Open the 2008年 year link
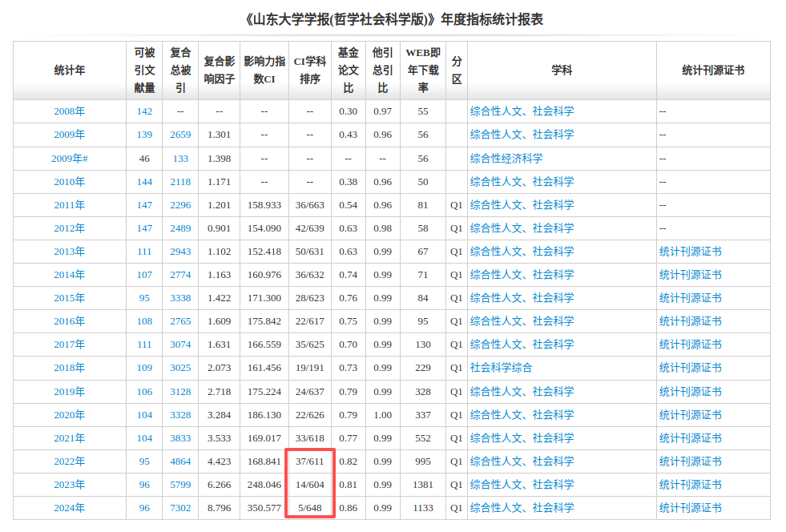 point(69,111)
